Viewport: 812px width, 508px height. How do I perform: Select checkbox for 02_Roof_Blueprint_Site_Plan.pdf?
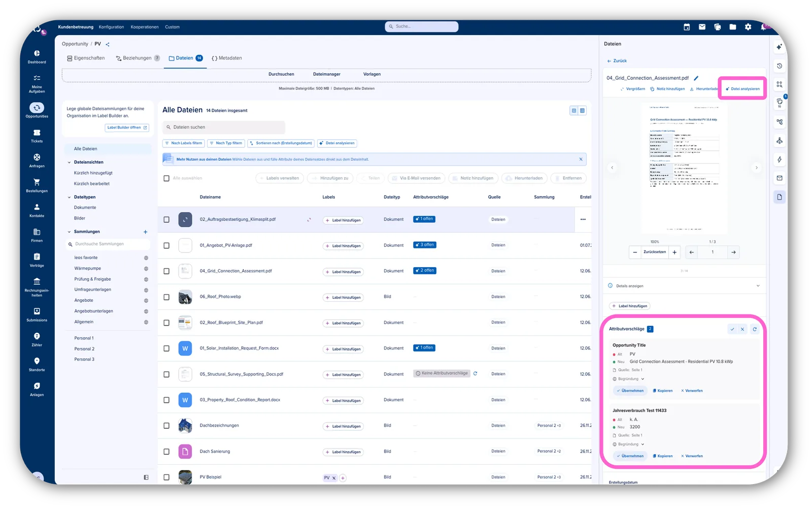[x=166, y=323]
